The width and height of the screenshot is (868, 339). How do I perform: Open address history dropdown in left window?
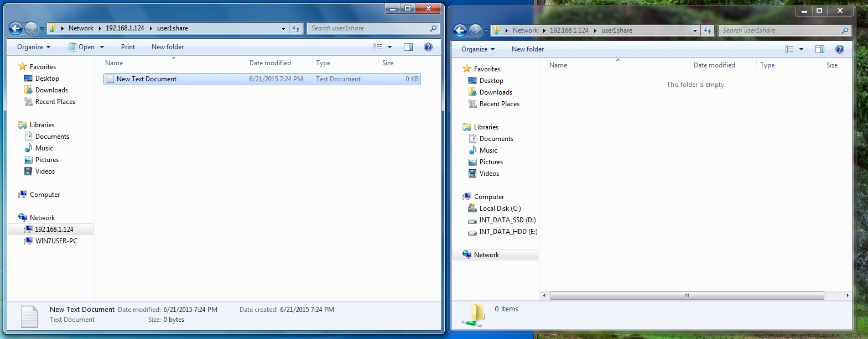point(283,28)
